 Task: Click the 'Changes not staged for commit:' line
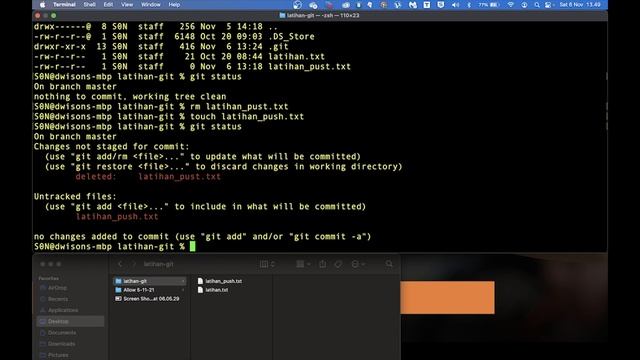(111, 147)
